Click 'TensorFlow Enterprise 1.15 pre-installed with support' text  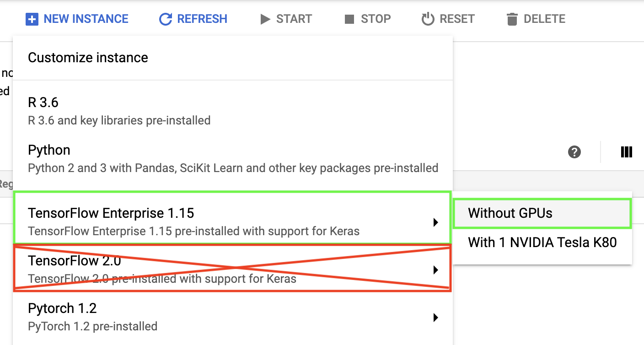coord(194,231)
